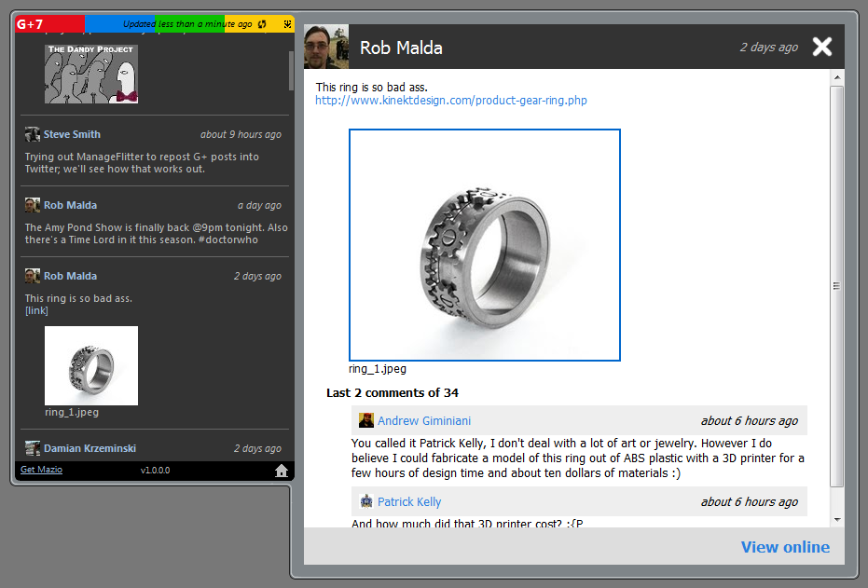The image size is (868, 588).
Task: Click the home icon in footer
Action: click(282, 471)
